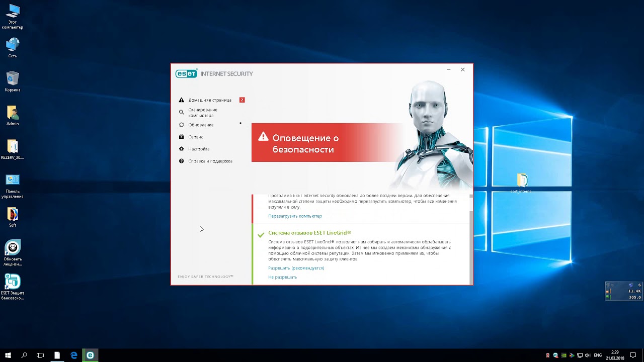Open Справка и поддержка section
The height and width of the screenshot is (362, 644).
[x=210, y=161]
